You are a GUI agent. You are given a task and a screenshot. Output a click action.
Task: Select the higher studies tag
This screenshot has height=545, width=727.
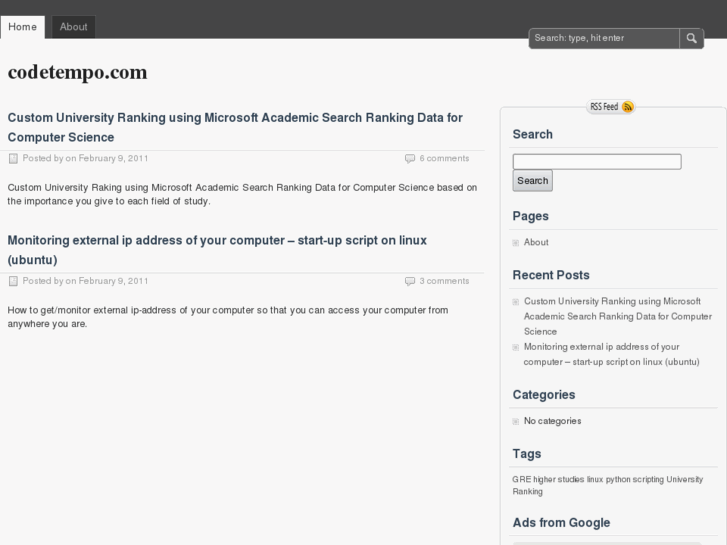559,479
